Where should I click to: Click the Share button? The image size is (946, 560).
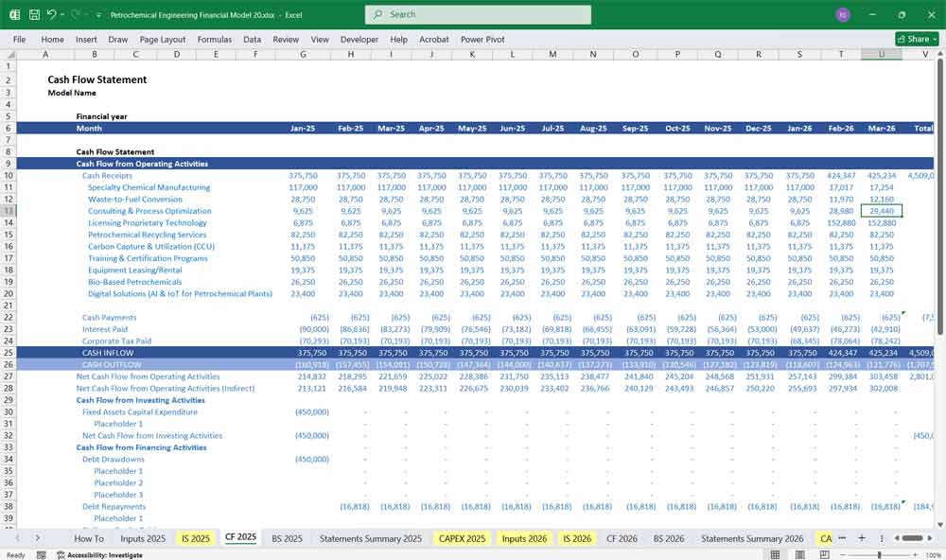914,39
